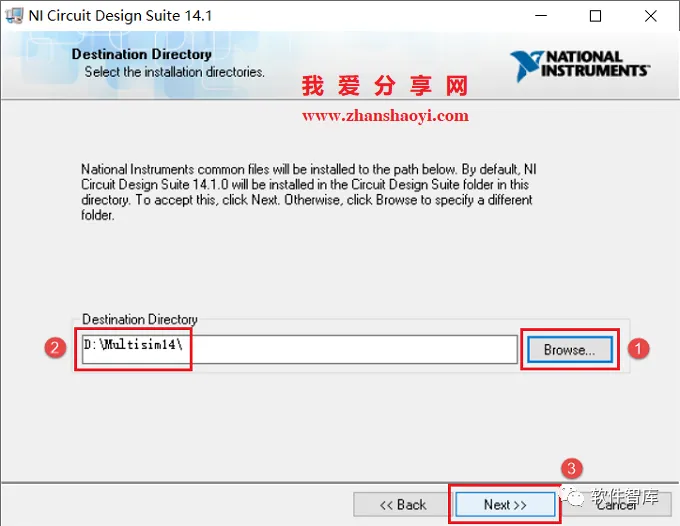Click the 'National Instruments common files' paragraph
The image size is (680, 526).
tap(309, 192)
